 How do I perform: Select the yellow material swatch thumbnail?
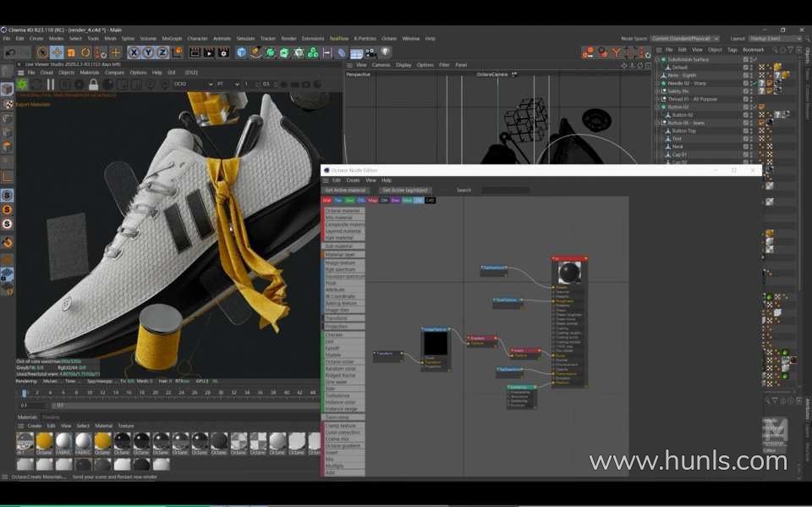point(45,441)
